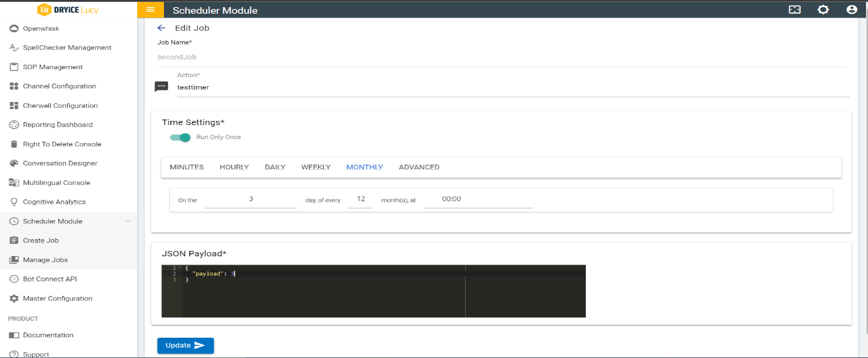This screenshot has width=868, height=358.
Task: Click the Job Name field secondJob
Action: tap(501, 57)
